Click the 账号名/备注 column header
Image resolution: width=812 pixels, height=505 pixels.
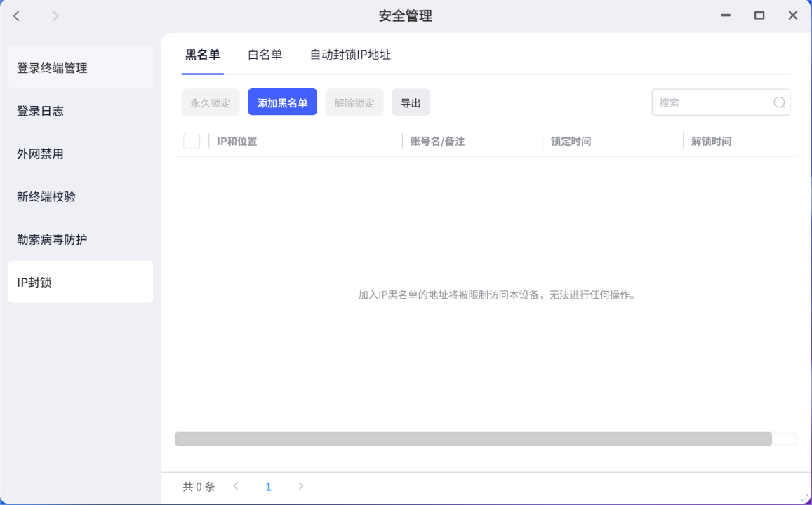tap(437, 141)
